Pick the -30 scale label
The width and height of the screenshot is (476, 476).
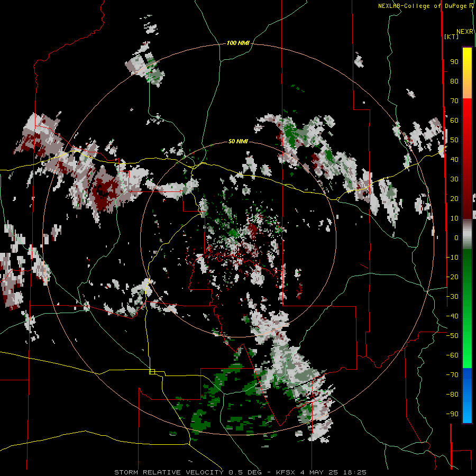[x=452, y=297]
